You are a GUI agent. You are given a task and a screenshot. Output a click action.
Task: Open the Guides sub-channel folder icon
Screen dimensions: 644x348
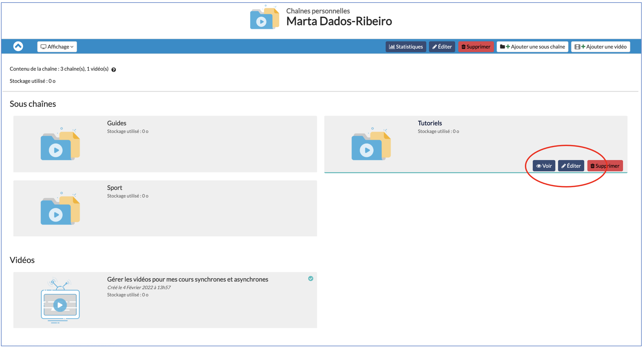coord(60,144)
